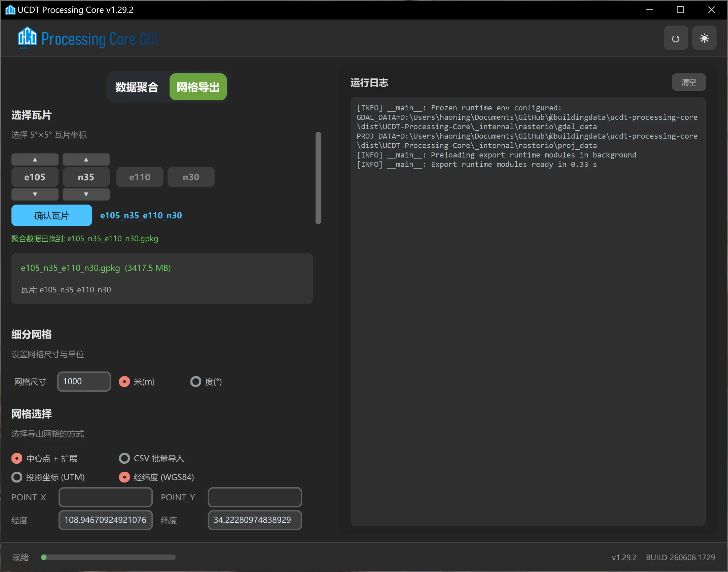728x572 pixels.
Task: Switch to the 数据聚合 tab
Action: click(137, 87)
